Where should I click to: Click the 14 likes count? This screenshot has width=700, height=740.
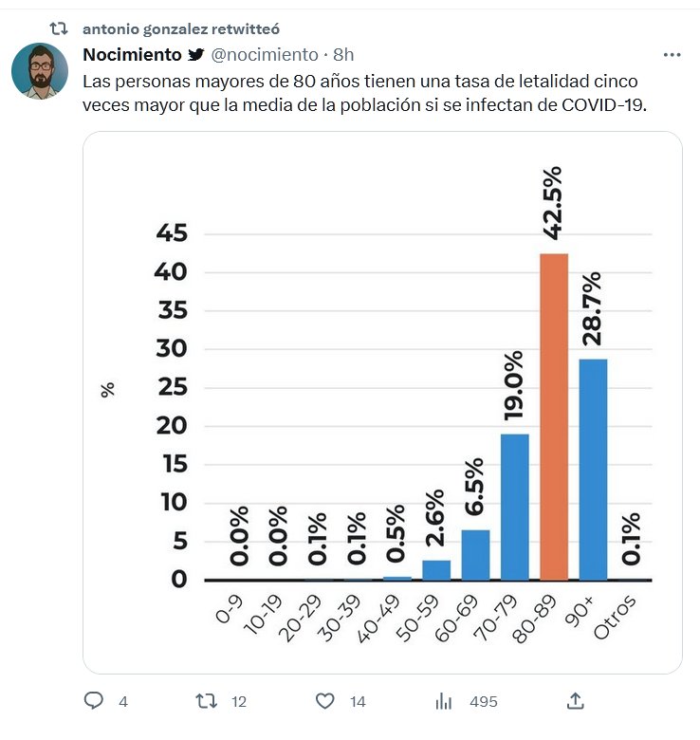point(358,702)
